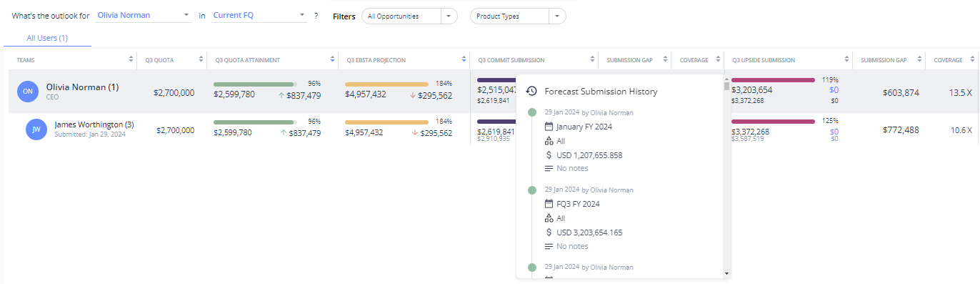Switch to the All Users (1) tab
The height and width of the screenshot is (284, 980).
(x=47, y=38)
